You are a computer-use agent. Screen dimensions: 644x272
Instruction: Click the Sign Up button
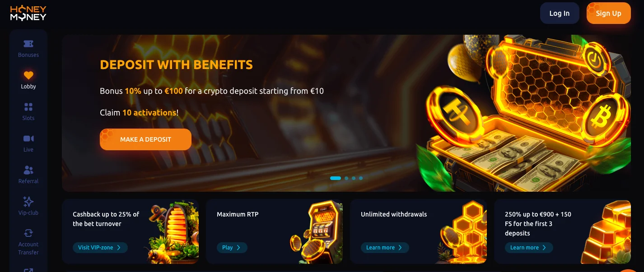pyautogui.click(x=608, y=13)
